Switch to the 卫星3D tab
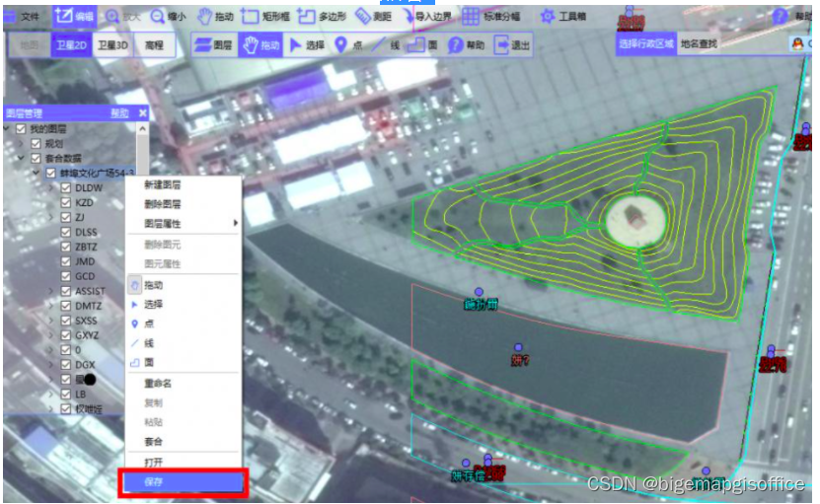 112,45
